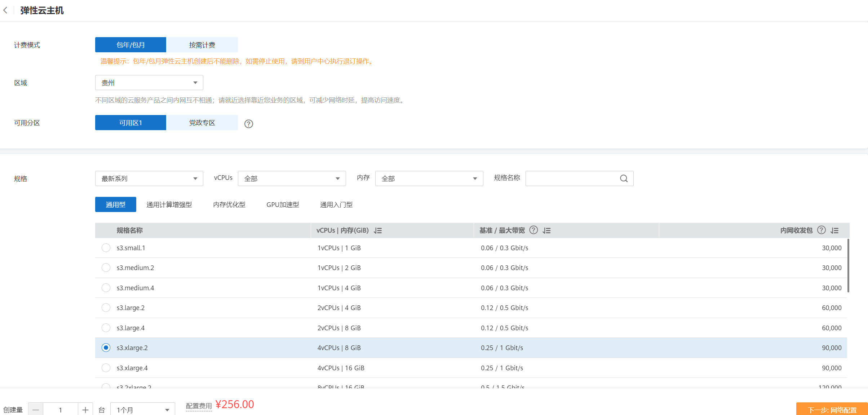
Task: Sort by vCPUs | 内存(GiB) column icon
Action: (x=378, y=230)
